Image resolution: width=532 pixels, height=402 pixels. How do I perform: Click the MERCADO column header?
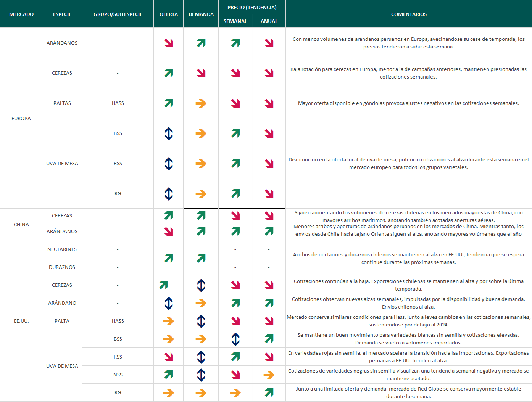21,14
